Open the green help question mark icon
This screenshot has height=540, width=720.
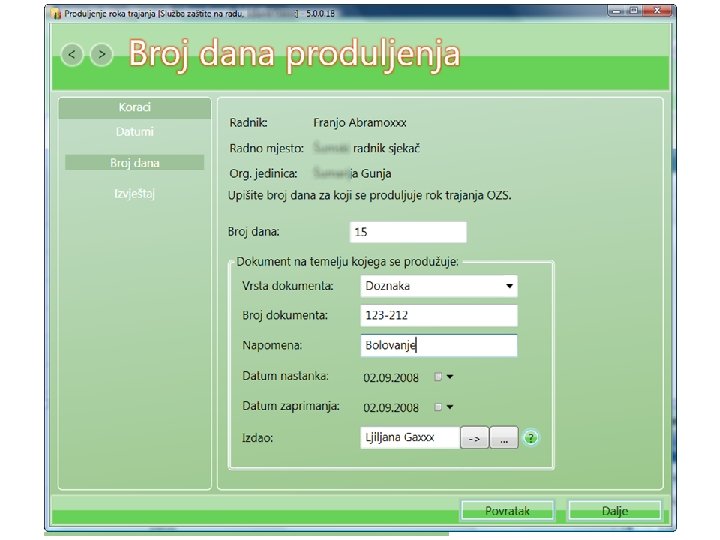[x=531, y=438]
